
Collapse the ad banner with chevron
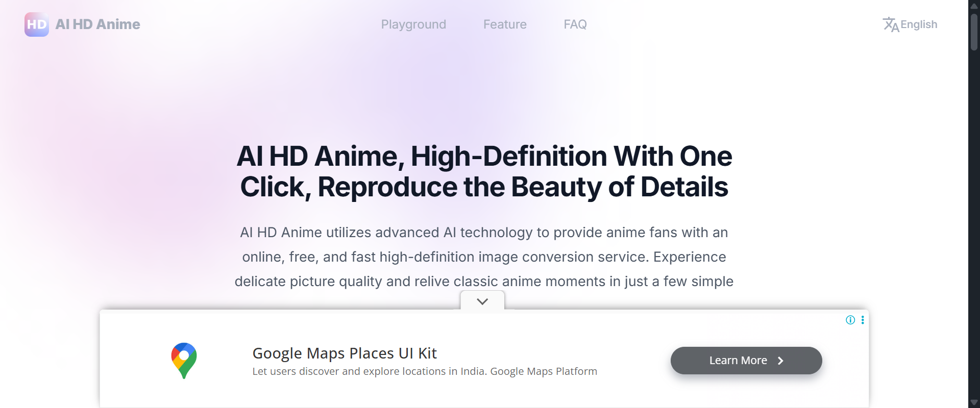(482, 301)
